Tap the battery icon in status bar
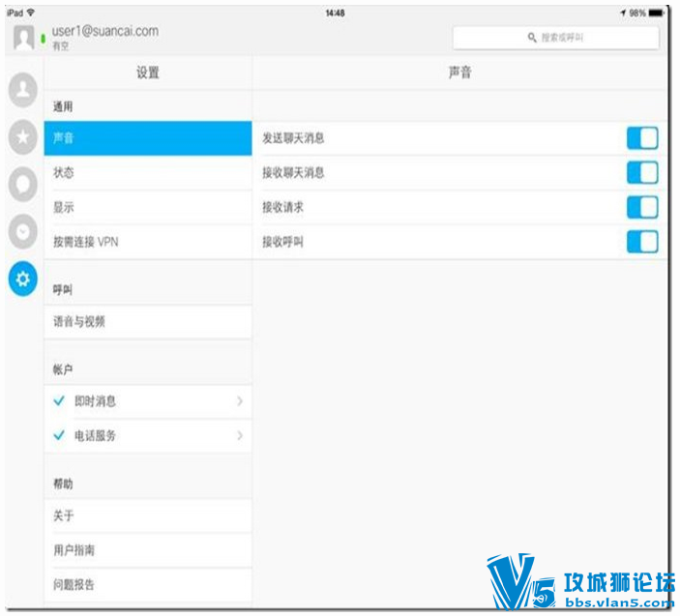This screenshot has width=680, height=616. (657, 13)
